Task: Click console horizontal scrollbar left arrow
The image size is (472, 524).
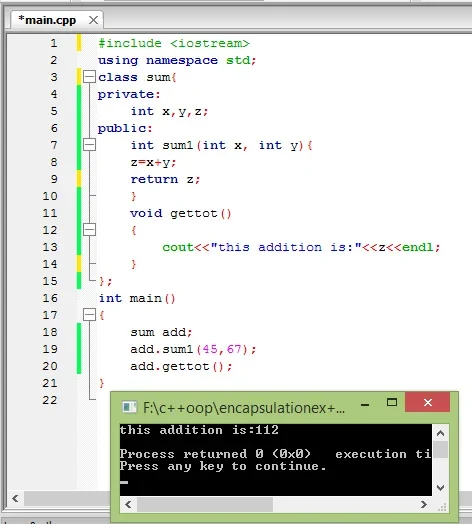Action: click(x=128, y=504)
